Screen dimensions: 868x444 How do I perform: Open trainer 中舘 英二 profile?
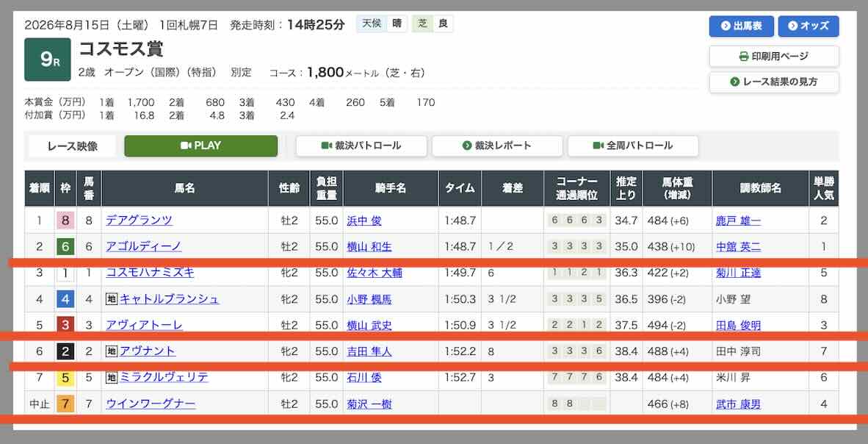[x=739, y=247]
